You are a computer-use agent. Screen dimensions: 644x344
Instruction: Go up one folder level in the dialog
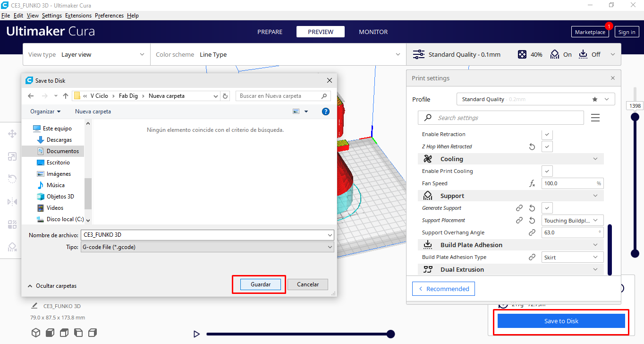(x=66, y=96)
